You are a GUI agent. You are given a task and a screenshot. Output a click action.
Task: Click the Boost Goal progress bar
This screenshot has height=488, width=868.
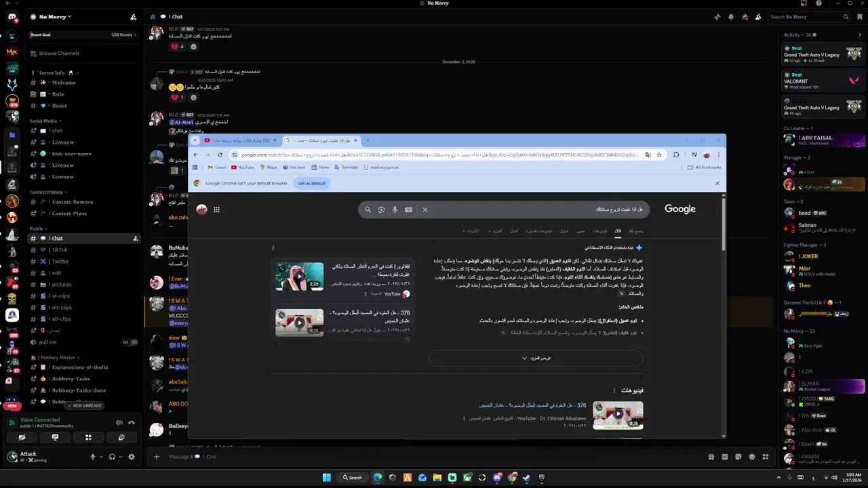(84, 35)
